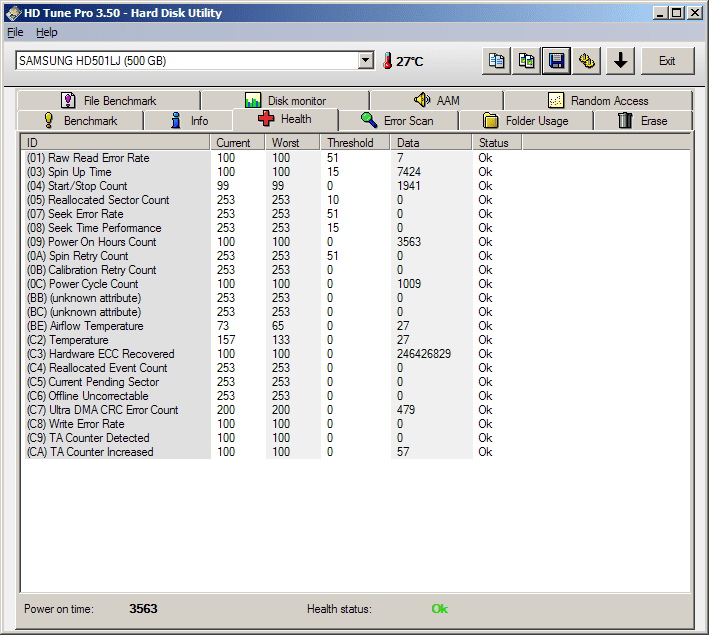Open the SAMSUNG HD501LJ drive dropdown
The image size is (709, 635).
[365, 60]
